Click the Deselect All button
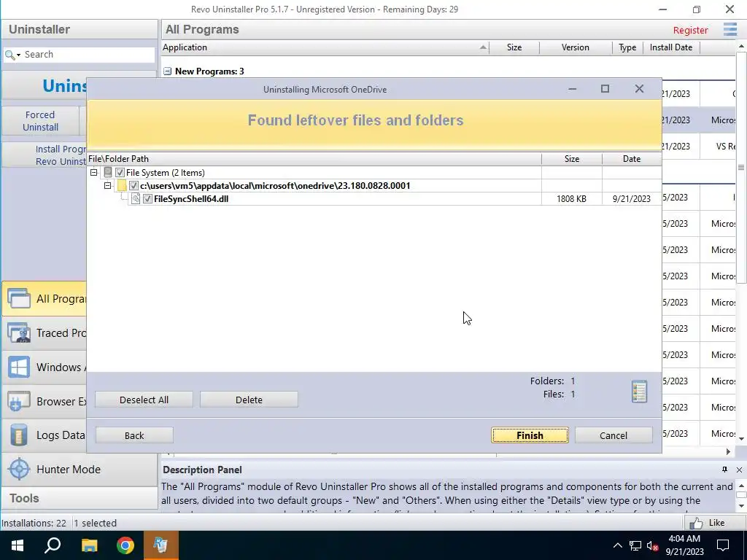The height and width of the screenshot is (560, 747). pos(144,400)
